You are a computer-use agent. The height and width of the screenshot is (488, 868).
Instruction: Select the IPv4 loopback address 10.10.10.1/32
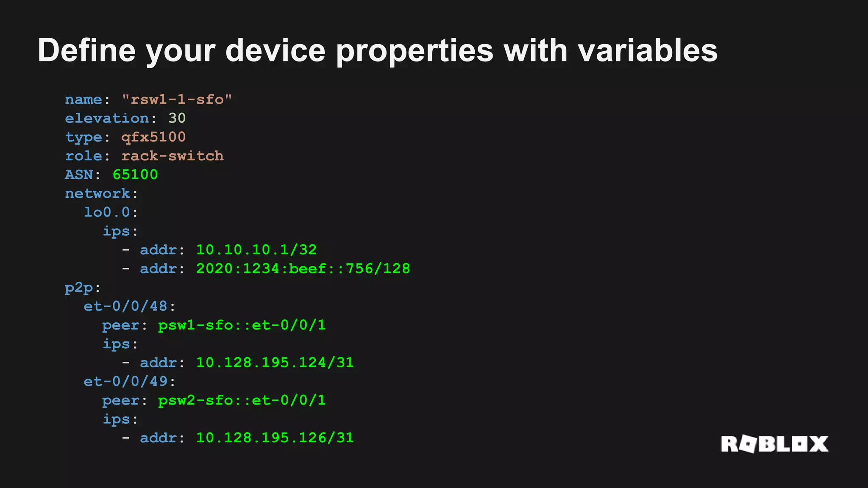tap(256, 250)
